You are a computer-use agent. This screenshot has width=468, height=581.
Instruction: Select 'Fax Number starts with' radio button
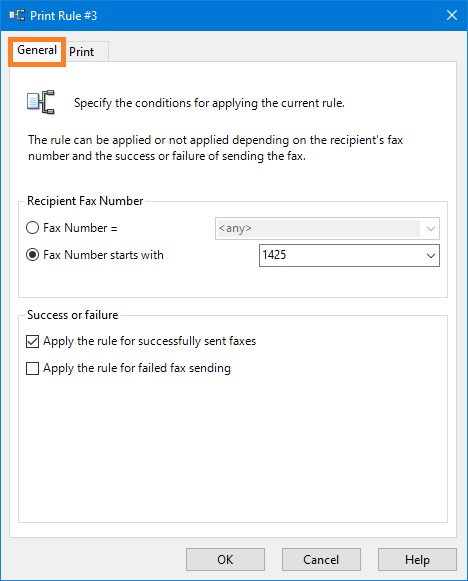33,255
